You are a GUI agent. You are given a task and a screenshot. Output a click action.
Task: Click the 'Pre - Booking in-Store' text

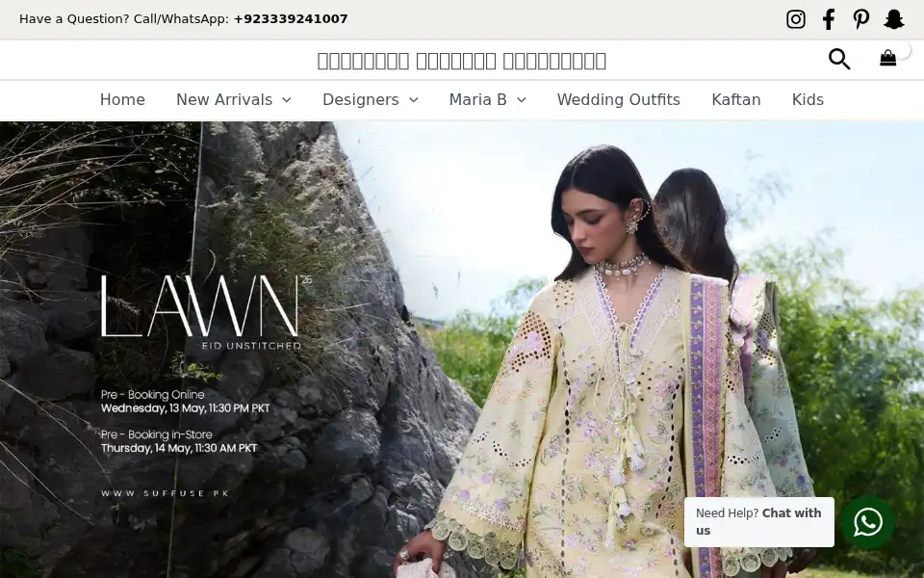click(157, 434)
